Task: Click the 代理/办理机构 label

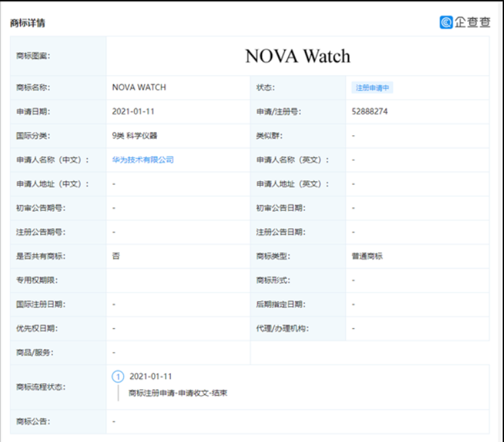Action: (283, 328)
